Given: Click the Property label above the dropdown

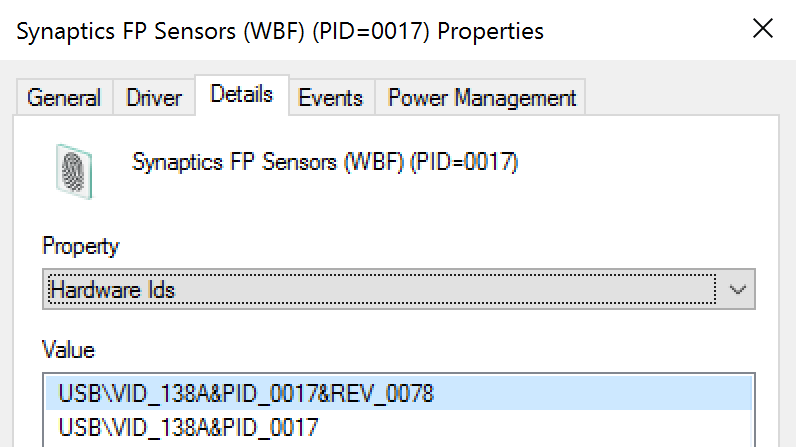Looking at the screenshot, I should pos(81,246).
